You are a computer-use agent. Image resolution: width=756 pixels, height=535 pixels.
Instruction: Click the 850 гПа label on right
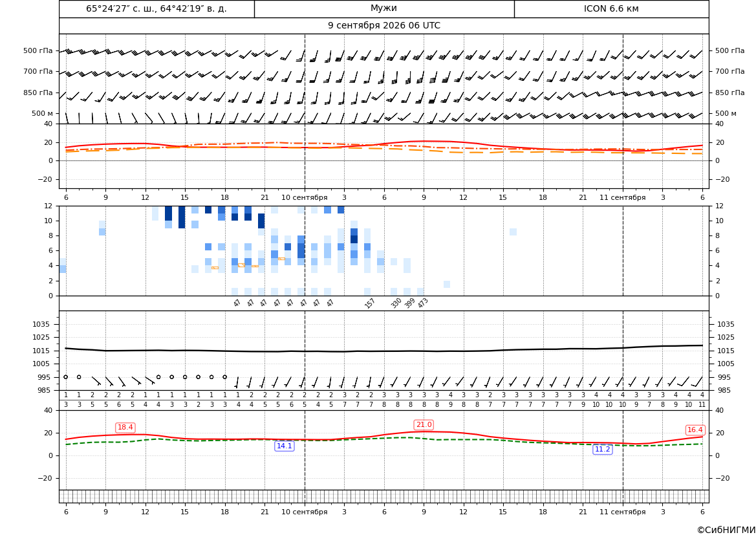pyautogui.click(x=730, y=93)
